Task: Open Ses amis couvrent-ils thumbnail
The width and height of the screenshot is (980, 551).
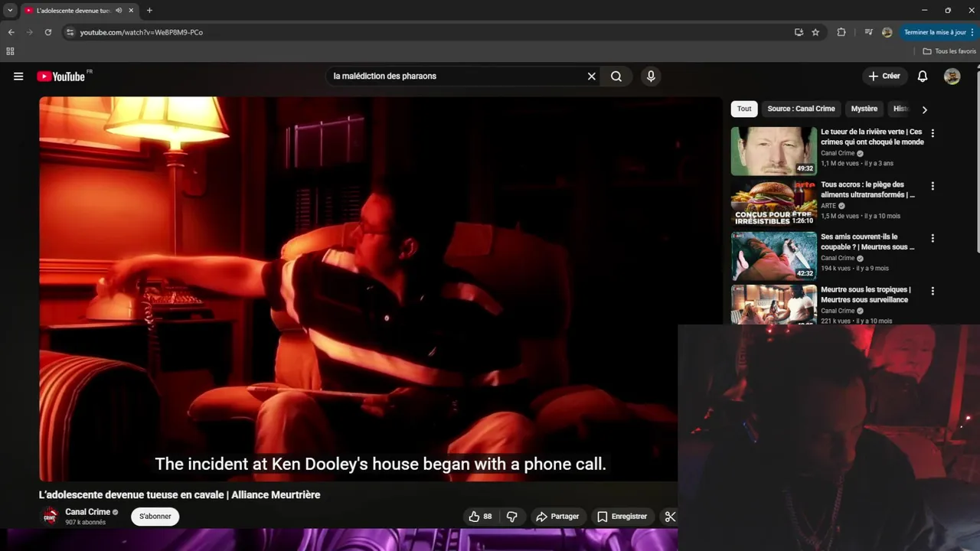Action: pos(774,256)
